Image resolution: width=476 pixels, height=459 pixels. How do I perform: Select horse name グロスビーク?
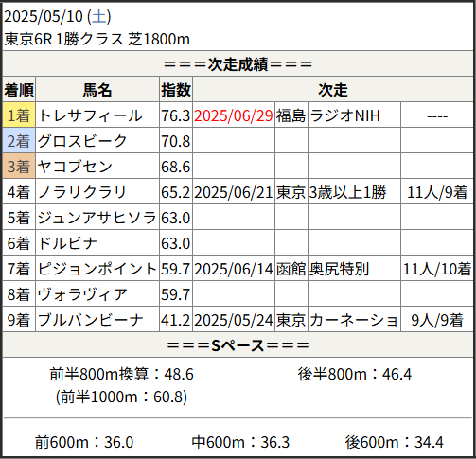[x=82, y=141]
